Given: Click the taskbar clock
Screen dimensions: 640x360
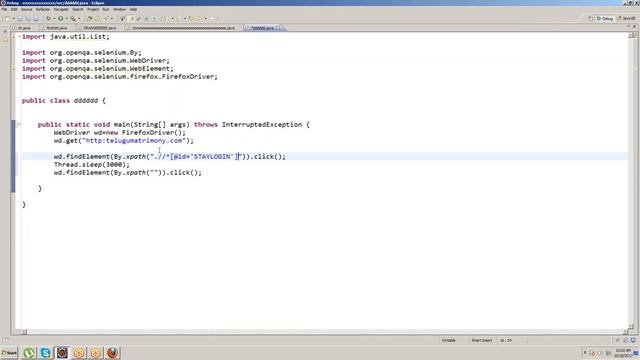Looking at the screenshot, I should tap(623, 353).
